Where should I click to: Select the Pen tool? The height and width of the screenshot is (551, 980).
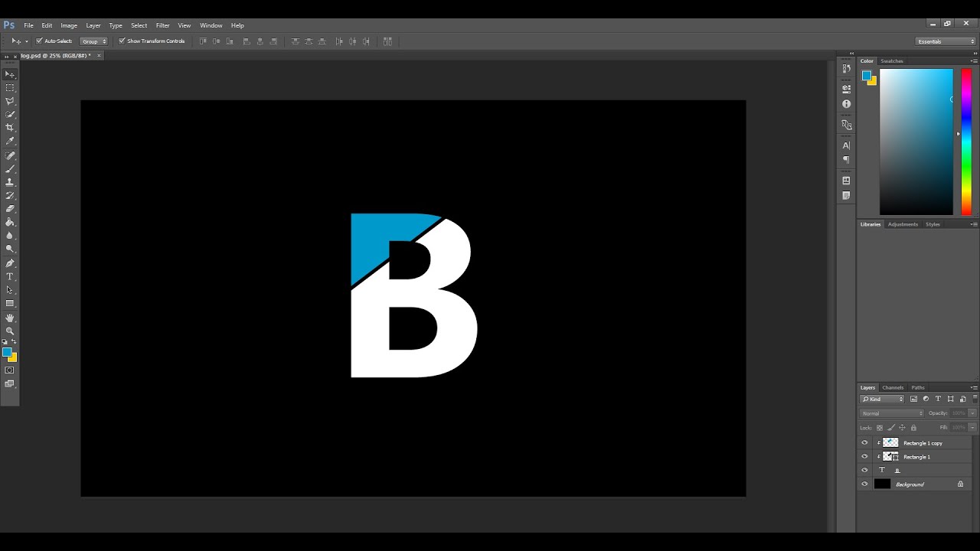point(10,262)
